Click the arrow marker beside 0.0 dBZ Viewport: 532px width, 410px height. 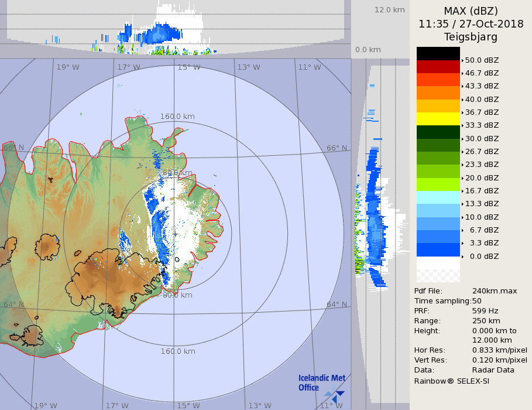(462, 257)
